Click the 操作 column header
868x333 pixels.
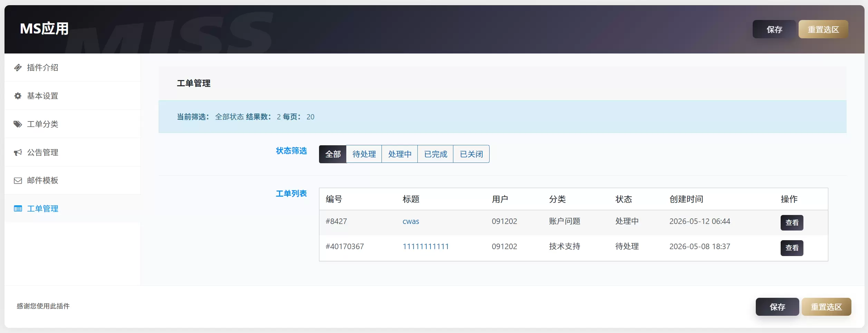pyautogui.click(x=789, y=199)
